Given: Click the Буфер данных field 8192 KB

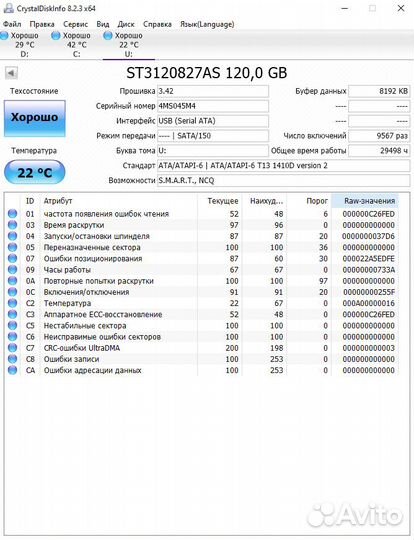Looking at the screenshot, I should [379, 91].
